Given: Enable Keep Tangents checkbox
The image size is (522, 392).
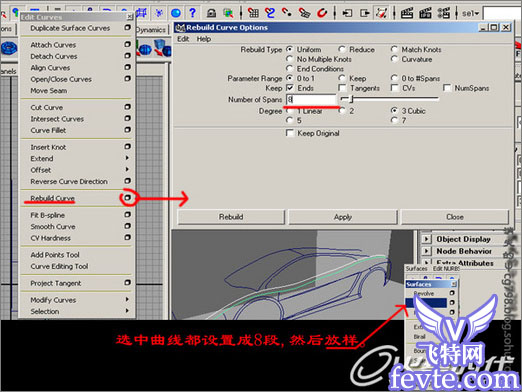Looking at the screenshot, I should click(x=342, y=88).
